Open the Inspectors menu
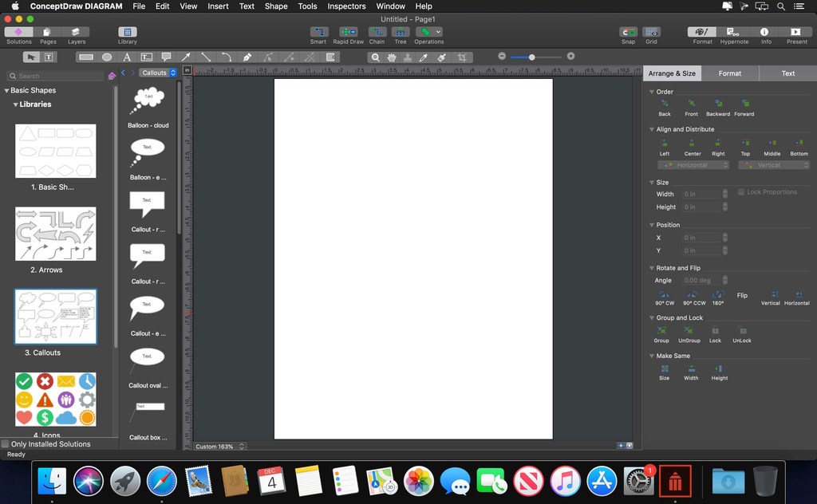This screenshot has height=504, width=817. 345,6
